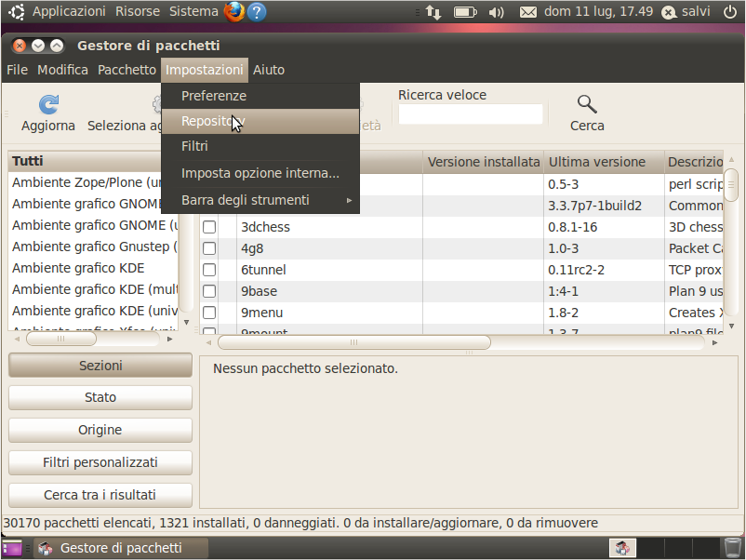Click the network connection indicator icon
The width and height of the screenshot is (746, 560).
[433, 12]
